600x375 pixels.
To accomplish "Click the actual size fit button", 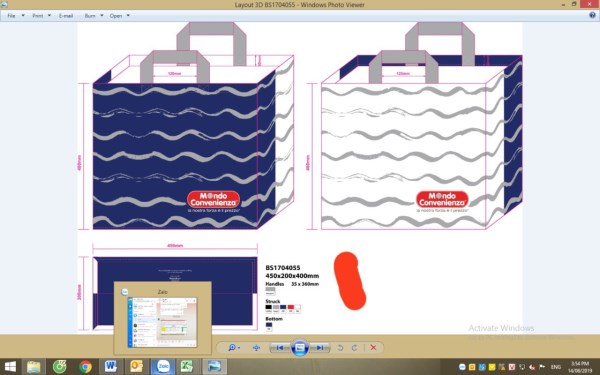I will point(256,347).
